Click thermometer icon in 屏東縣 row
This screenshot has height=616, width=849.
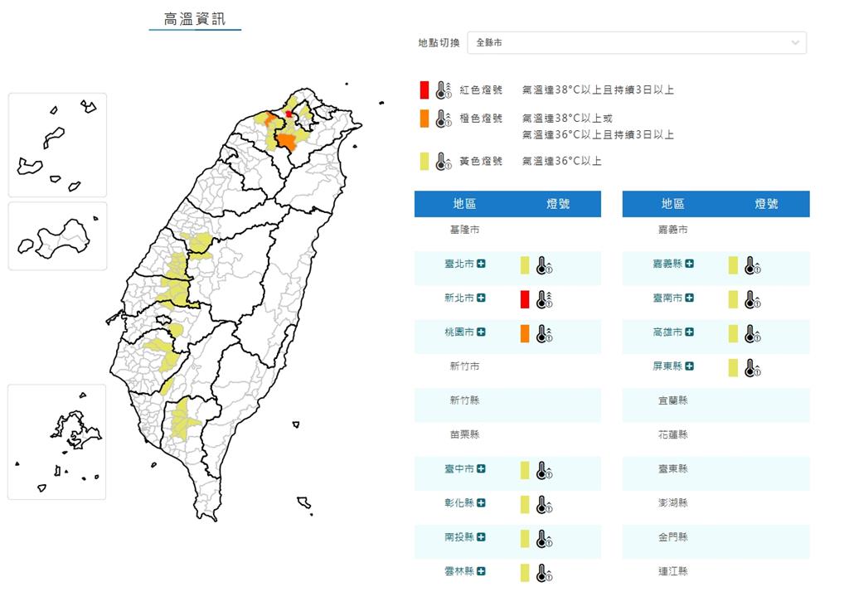click(x=752, y=367)
